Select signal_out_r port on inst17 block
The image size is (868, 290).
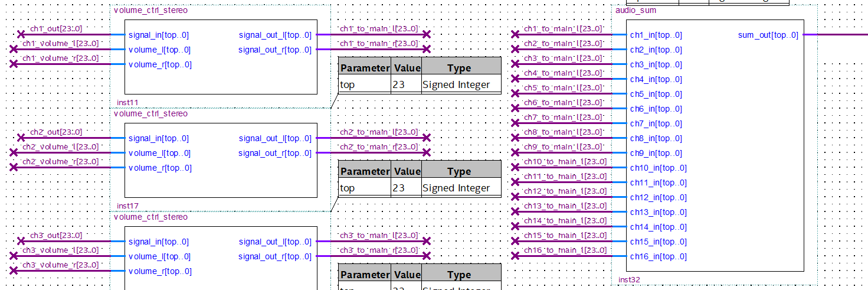[274, 154]
